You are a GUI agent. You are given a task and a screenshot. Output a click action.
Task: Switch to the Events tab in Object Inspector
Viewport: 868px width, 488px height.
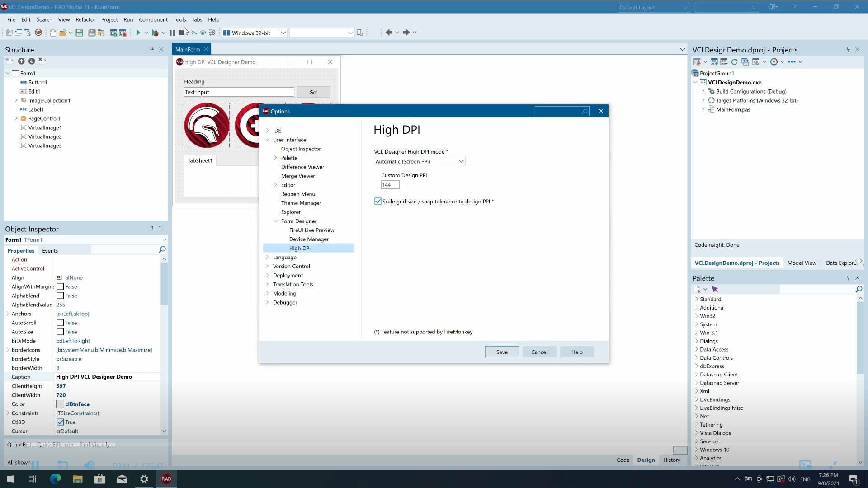coord(50,251)
